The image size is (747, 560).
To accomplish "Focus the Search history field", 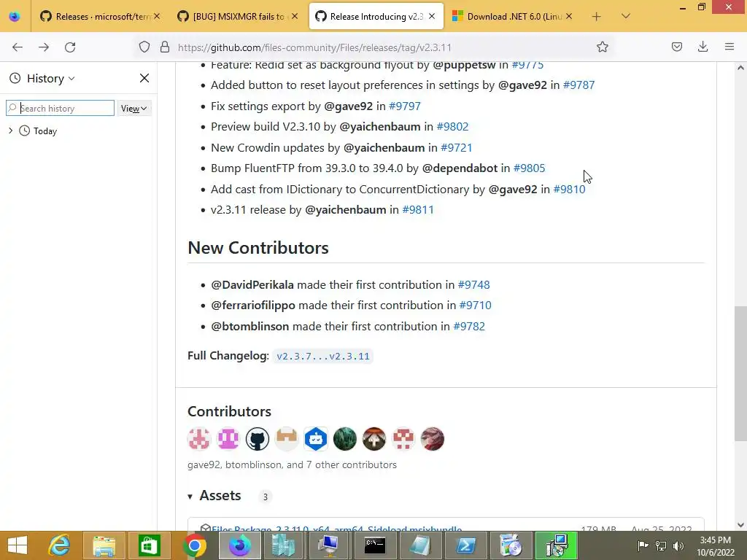I will pos(61,108).
